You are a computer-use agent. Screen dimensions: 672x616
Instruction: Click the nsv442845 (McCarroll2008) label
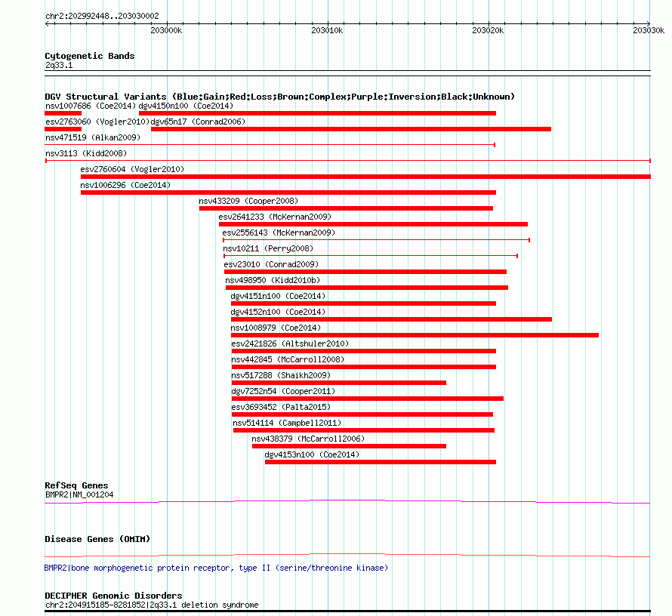click(288, 359)
